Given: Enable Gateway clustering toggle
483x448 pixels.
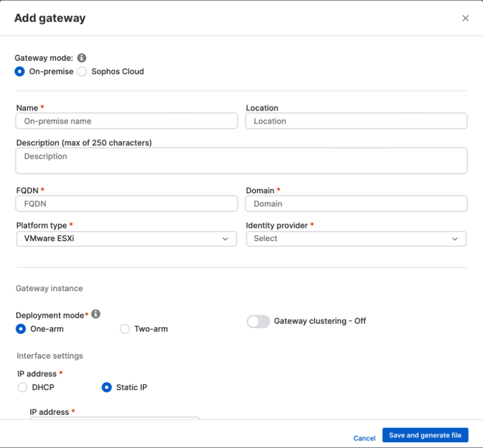Looking at the screenshot, I should 258,321.
